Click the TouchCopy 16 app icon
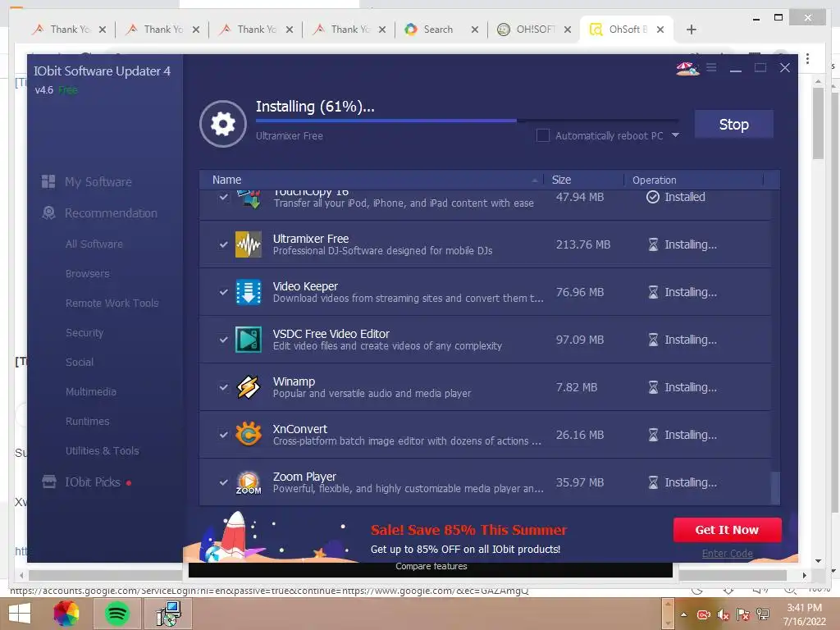Viewport: 840px width, 630px height. [x=249, y=199]
